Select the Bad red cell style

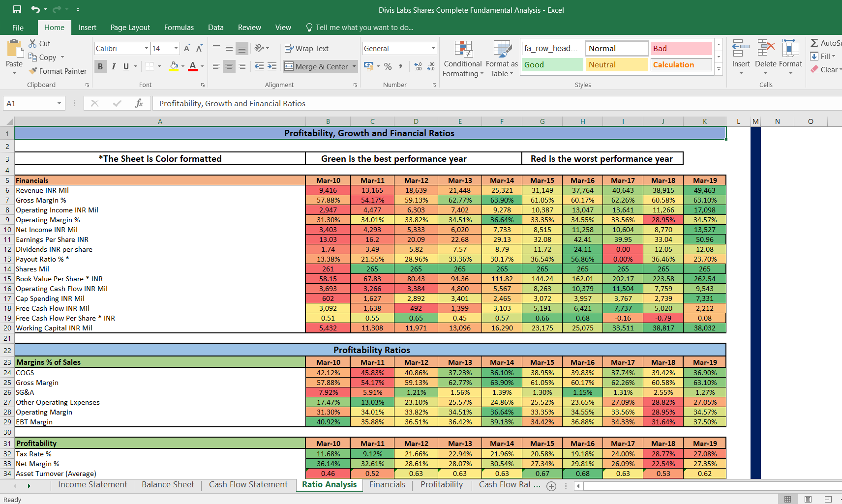pyautogui.click(x=681, y=48)
